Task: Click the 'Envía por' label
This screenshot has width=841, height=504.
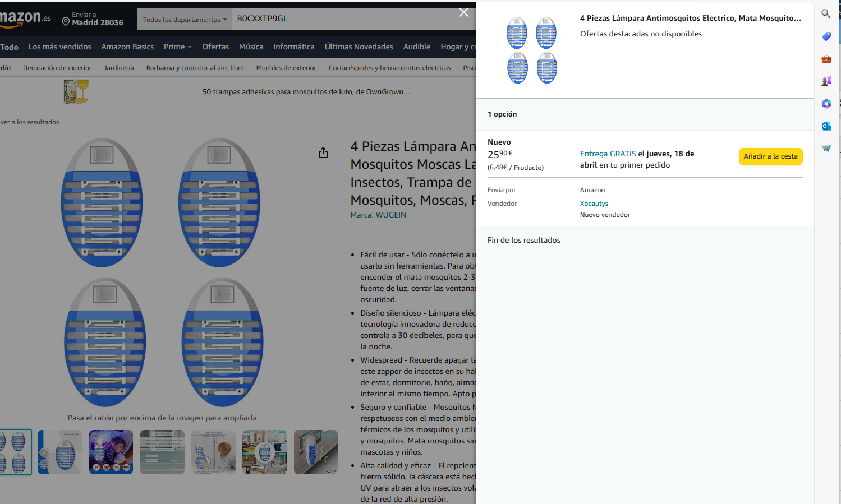Action: click(502, 190)
